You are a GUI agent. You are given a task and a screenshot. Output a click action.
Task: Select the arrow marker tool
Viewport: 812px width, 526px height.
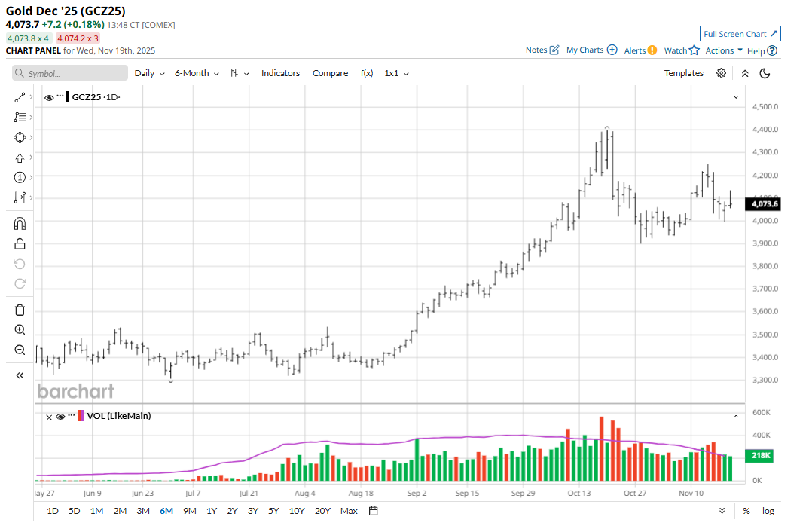(x=20, y=157)
